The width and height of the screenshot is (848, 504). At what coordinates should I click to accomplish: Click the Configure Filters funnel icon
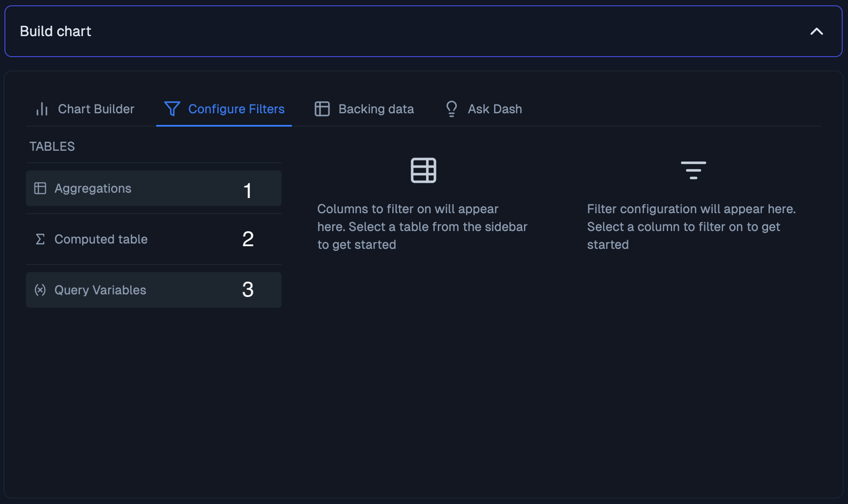click(172, 109)
